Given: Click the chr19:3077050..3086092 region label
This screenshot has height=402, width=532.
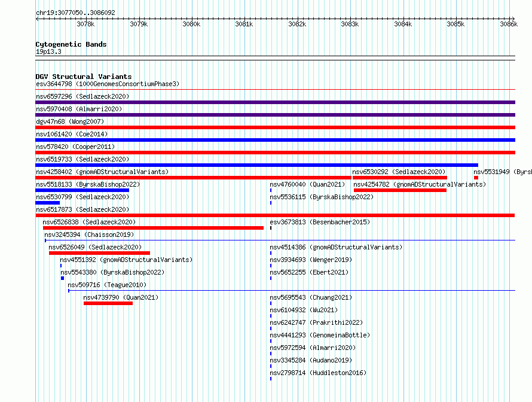Looking at the screenshot, I should pos(75,13).
